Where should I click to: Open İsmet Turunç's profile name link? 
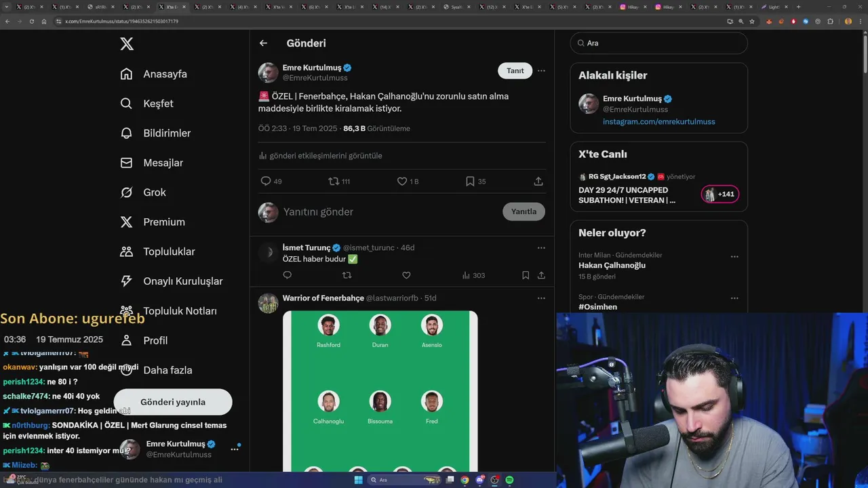307,248
